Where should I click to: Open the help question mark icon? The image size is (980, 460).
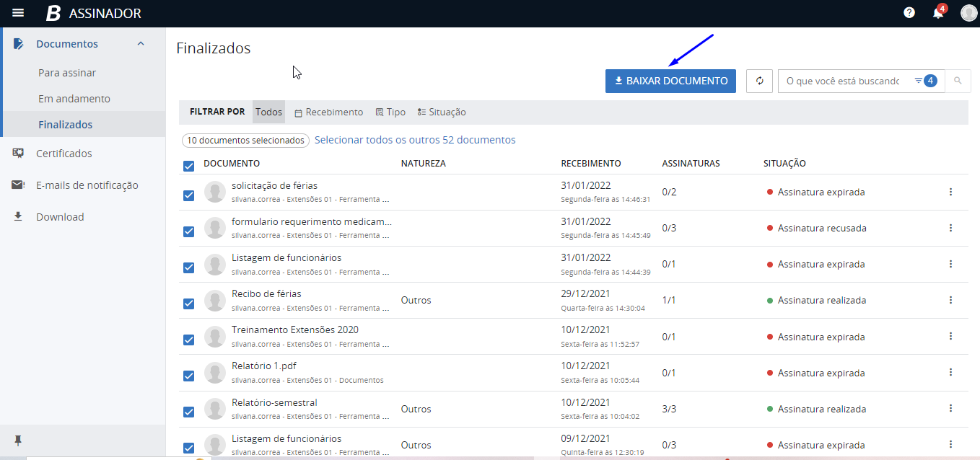[909, 13]
